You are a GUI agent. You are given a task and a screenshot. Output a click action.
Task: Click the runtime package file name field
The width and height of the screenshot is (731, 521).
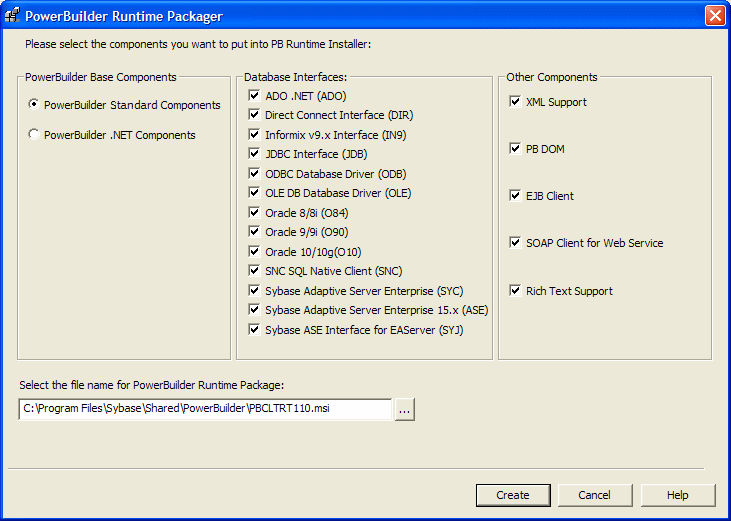point(205,409)
